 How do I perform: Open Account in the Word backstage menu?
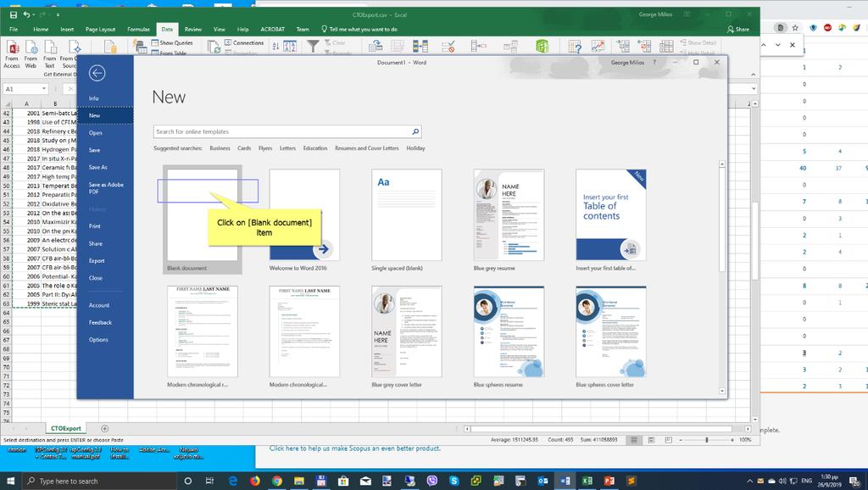[105, 306]
